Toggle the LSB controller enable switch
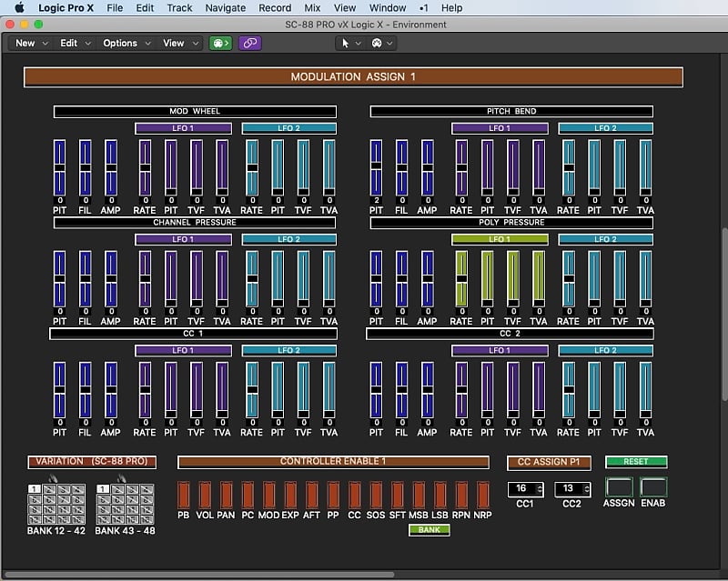Screen dimensions: 728x581 [x=440, y=496]
